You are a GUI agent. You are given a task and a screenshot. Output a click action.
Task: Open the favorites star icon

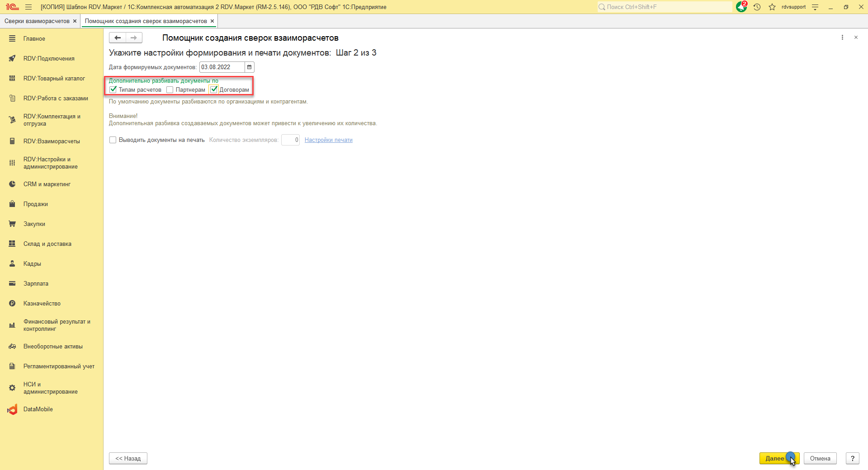point(772,7)
